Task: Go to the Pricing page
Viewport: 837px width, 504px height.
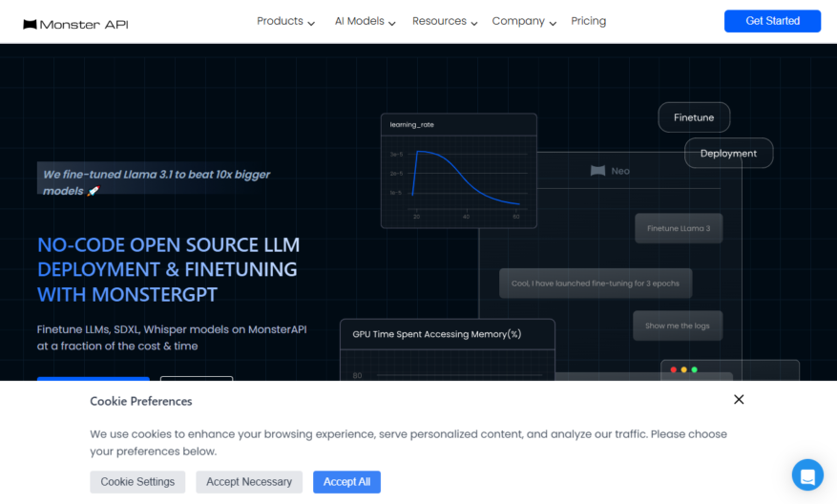Action: pyautogui.click(x=588, y=21)
